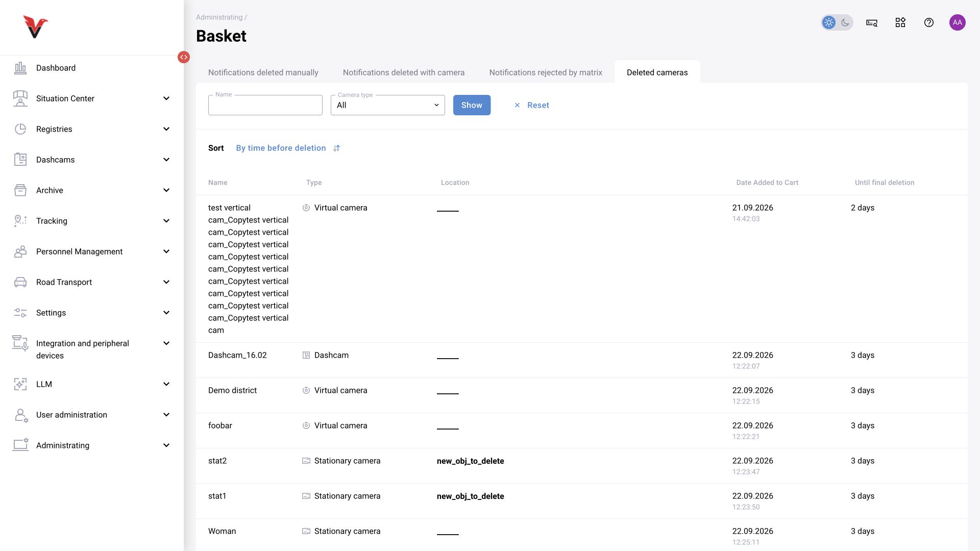
Task: Expand the Registries menu chevron
Action: click(166, 129)
